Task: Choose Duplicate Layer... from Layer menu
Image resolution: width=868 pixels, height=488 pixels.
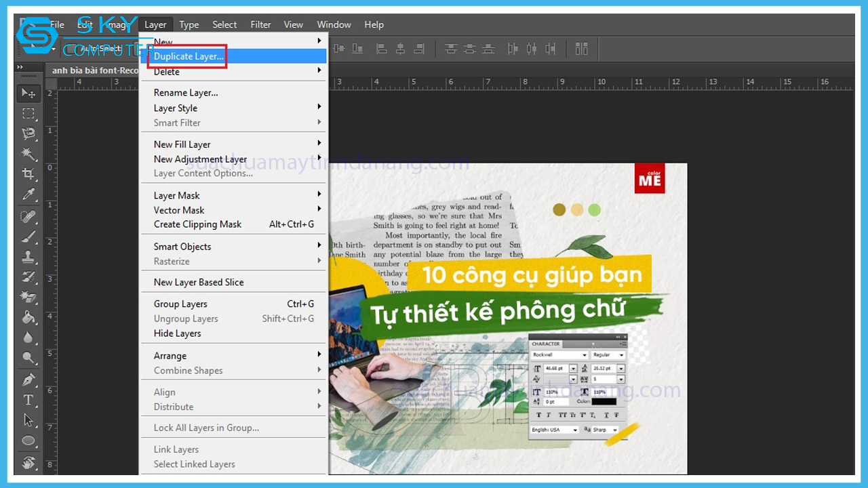Action: 189,56
